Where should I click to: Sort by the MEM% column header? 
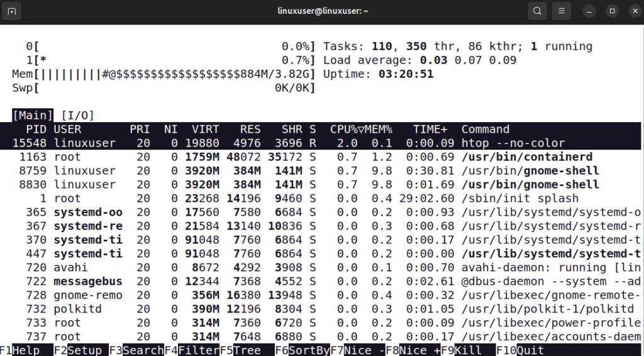click(x=377, y=129)
